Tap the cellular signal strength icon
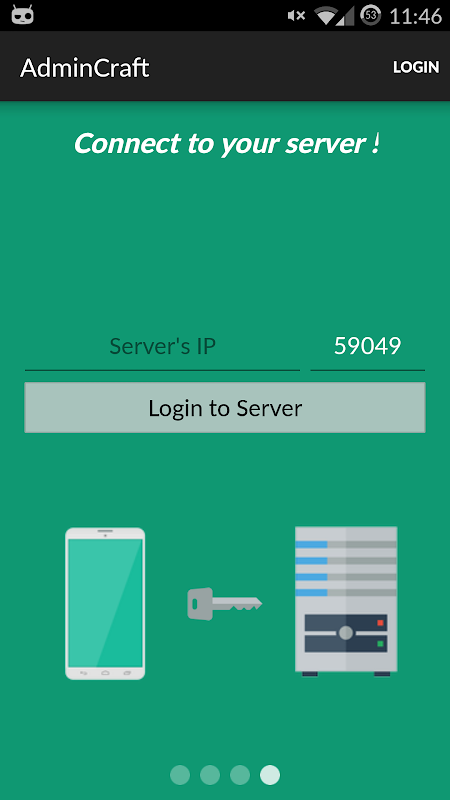This screenshot has width=450, height=800. 347,16
